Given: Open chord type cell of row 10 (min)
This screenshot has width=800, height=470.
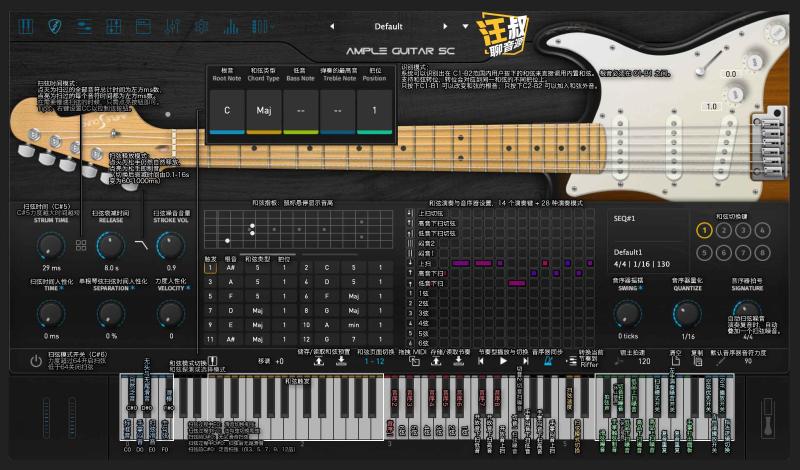Looking at the screenshot, I should click(x=353, y=325).
